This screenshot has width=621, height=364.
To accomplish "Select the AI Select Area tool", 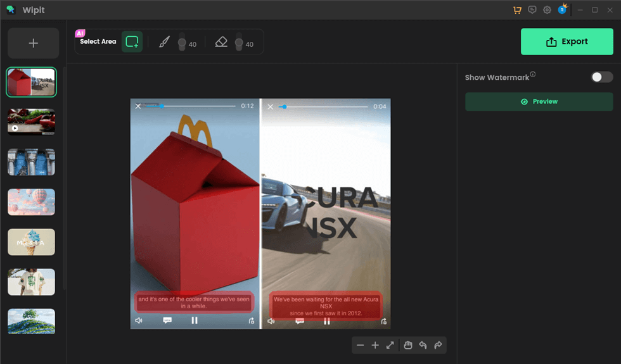I will point(132,42).
